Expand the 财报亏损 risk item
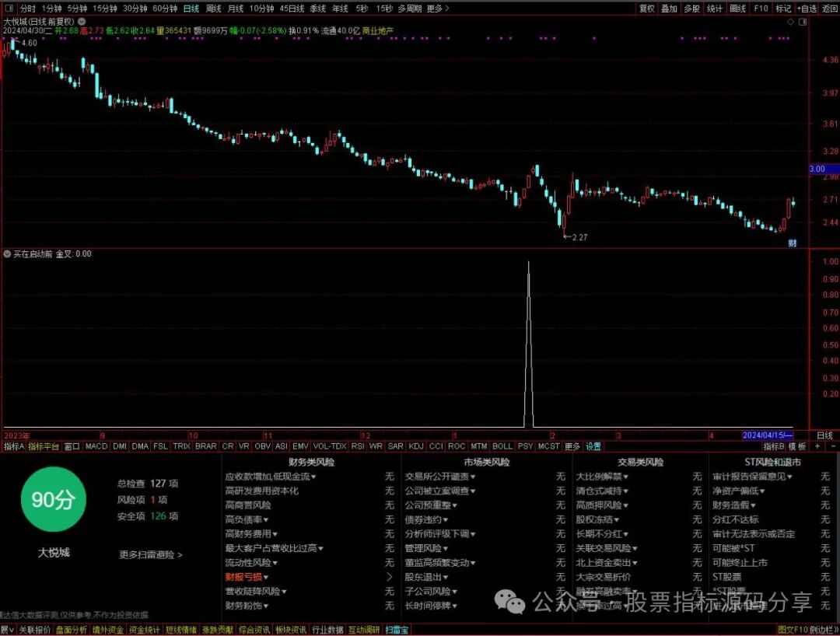Screen dimensions: 840x636 pos(247,577)
